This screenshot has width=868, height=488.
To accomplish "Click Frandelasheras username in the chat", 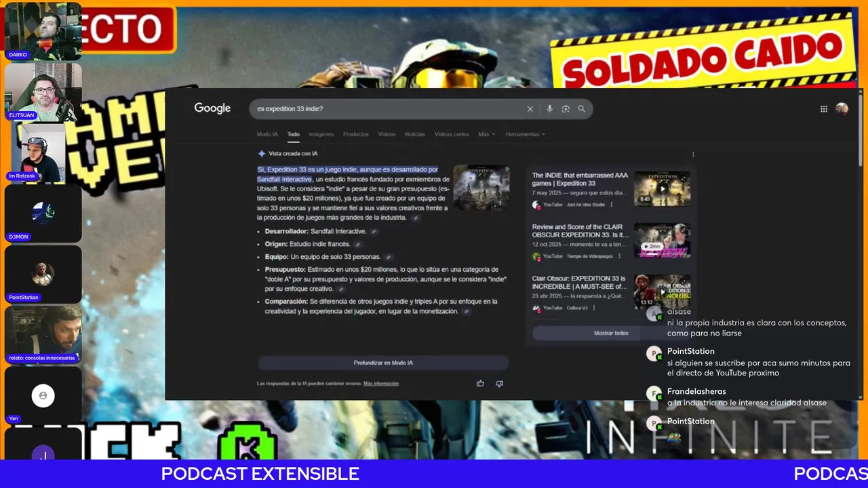I will click(x=696, y=392).
